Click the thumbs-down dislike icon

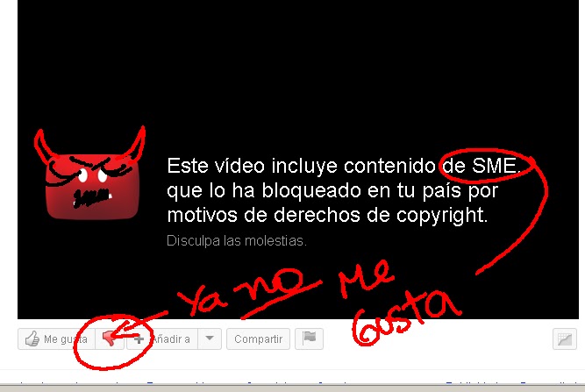click(110, 339)
